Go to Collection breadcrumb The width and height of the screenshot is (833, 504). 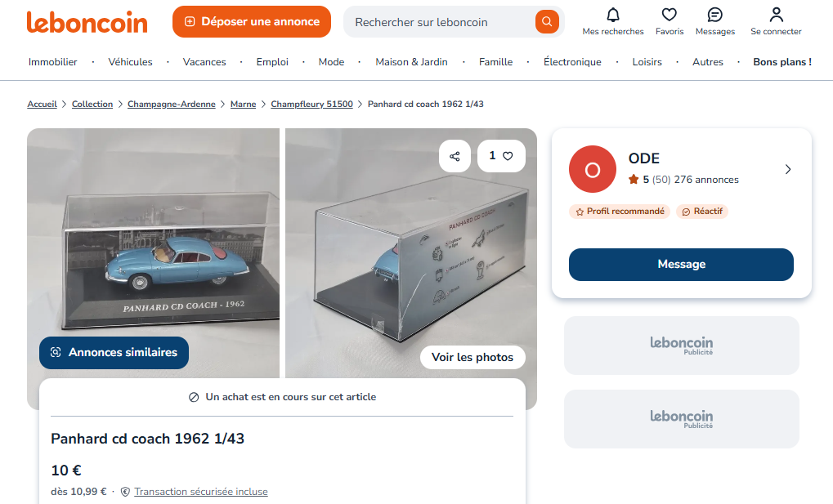[x=92, y=104]
